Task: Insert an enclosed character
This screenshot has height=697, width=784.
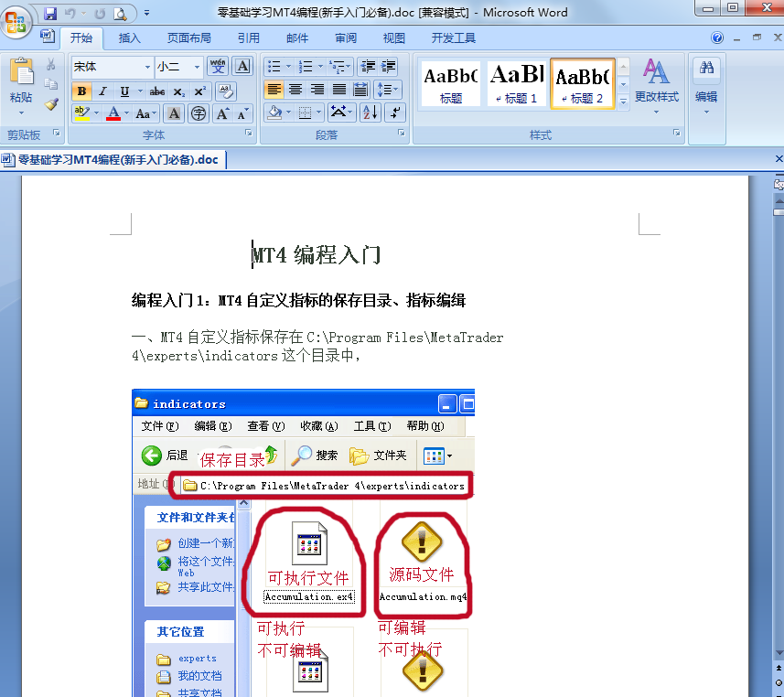Action: (x=199, y=113)
